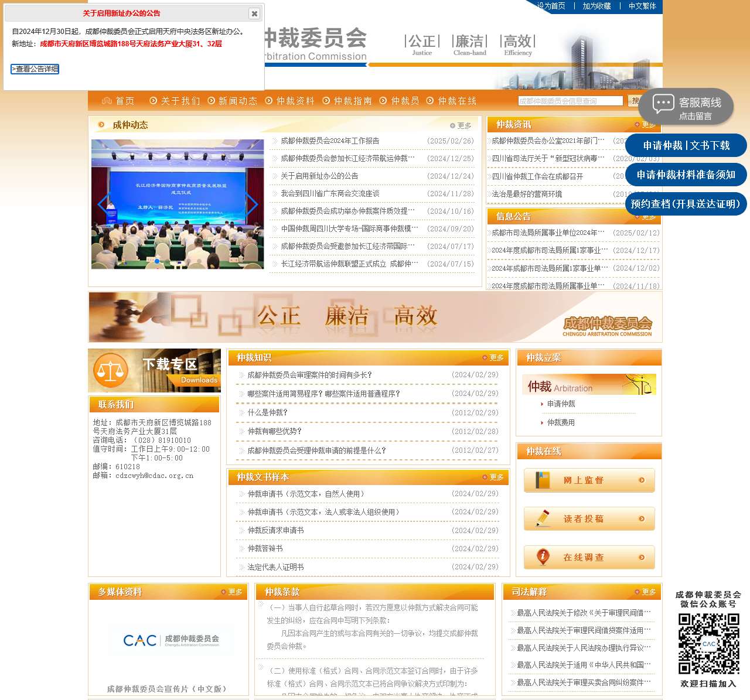
Task: Open 哪些案件适用简易程序 knowledge item
Action: tap(323, 394)
